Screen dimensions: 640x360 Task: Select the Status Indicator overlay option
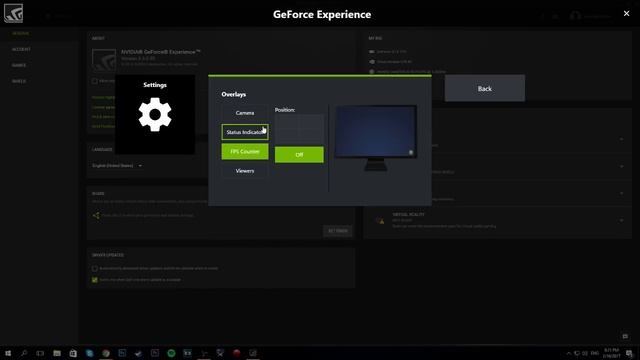click(x=245, y=132)
